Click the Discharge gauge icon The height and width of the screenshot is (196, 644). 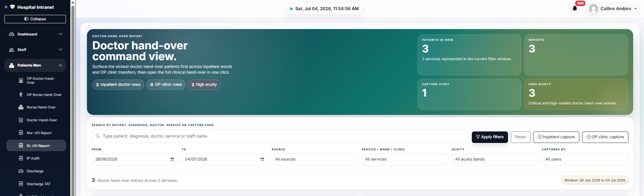21,171
